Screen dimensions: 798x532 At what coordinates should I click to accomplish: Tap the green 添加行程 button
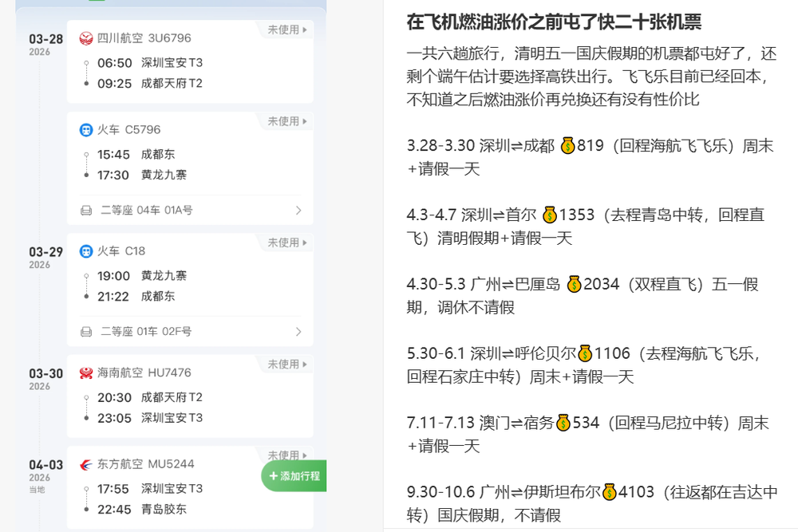pos(294,476)
